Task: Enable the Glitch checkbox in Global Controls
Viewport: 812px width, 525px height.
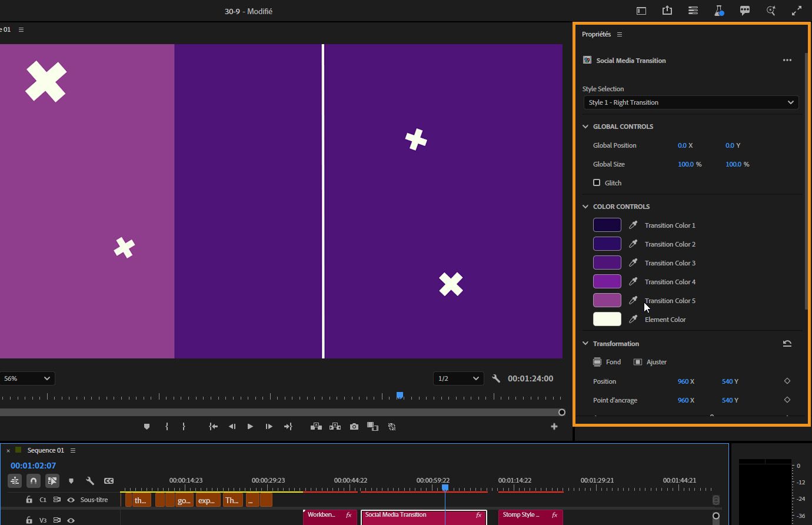Action: click(x=597, y=182)
